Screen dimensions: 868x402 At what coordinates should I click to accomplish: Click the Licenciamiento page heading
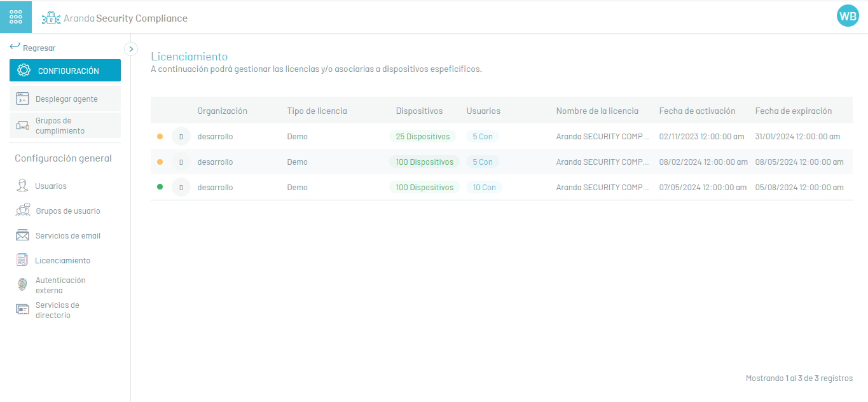coord(189,57)
